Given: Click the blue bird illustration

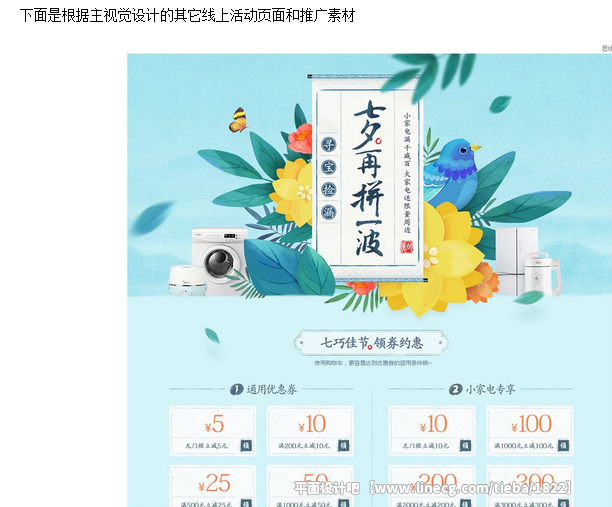Looking at the screenshot, I should point(452,174).
